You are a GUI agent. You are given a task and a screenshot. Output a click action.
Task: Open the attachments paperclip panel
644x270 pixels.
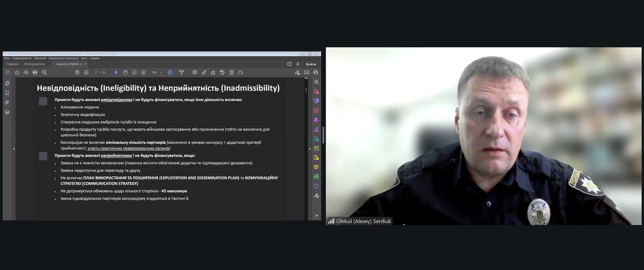coord(7,102)
